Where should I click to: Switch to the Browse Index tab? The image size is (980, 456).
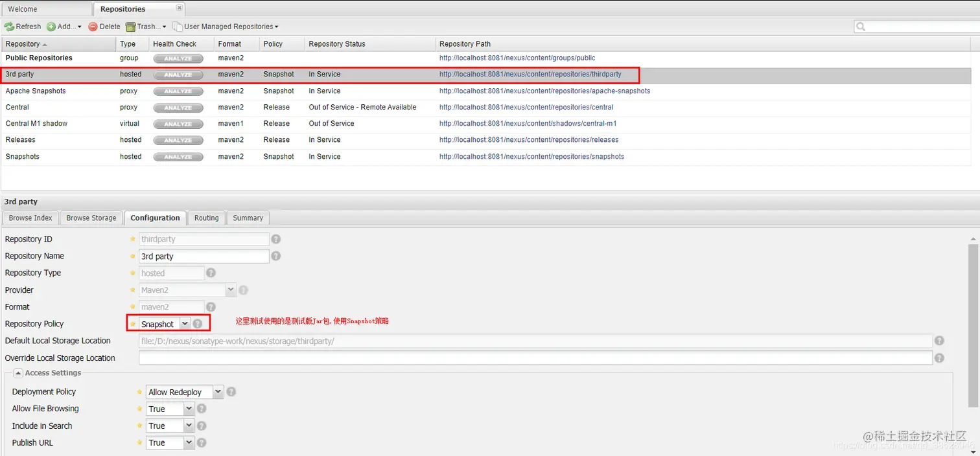[30, 218]
